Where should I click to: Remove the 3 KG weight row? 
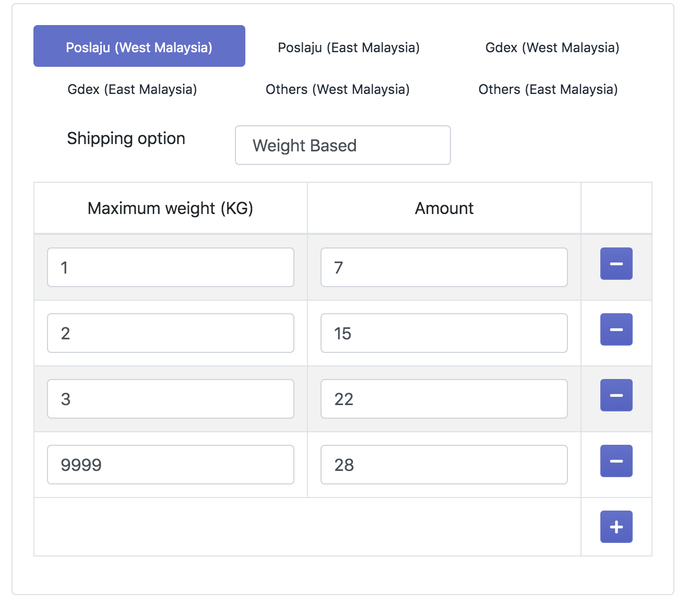click(616, 395)
